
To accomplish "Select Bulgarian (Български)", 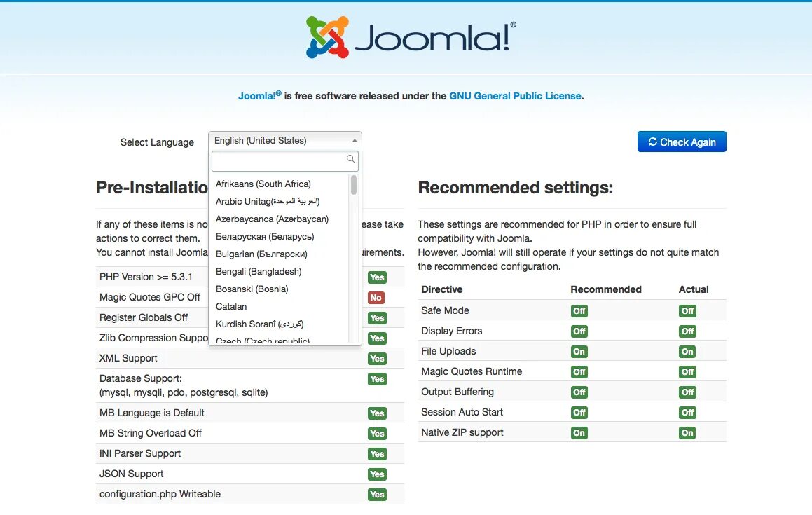I will [261, 254].
